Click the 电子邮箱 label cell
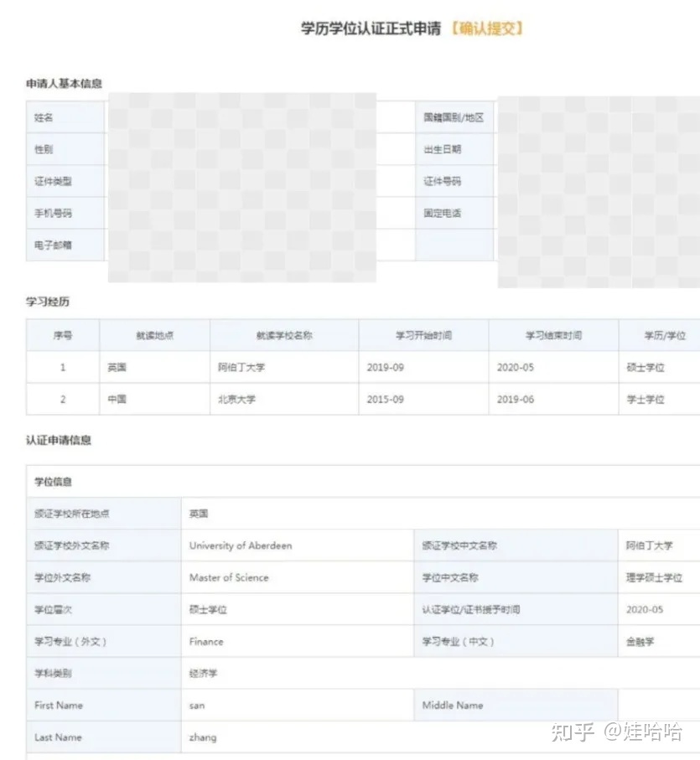This screenshot has width=700, height=760. point(65,246)
